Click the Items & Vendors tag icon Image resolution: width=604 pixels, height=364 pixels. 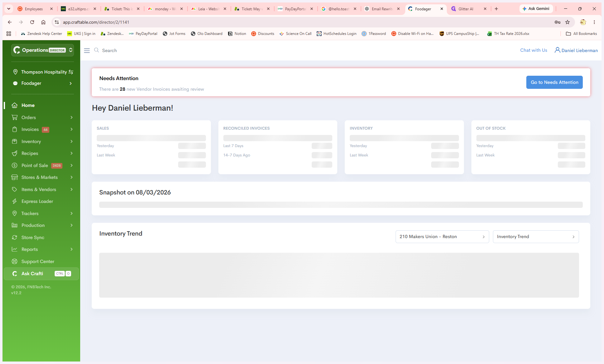(x=14, y=189)
